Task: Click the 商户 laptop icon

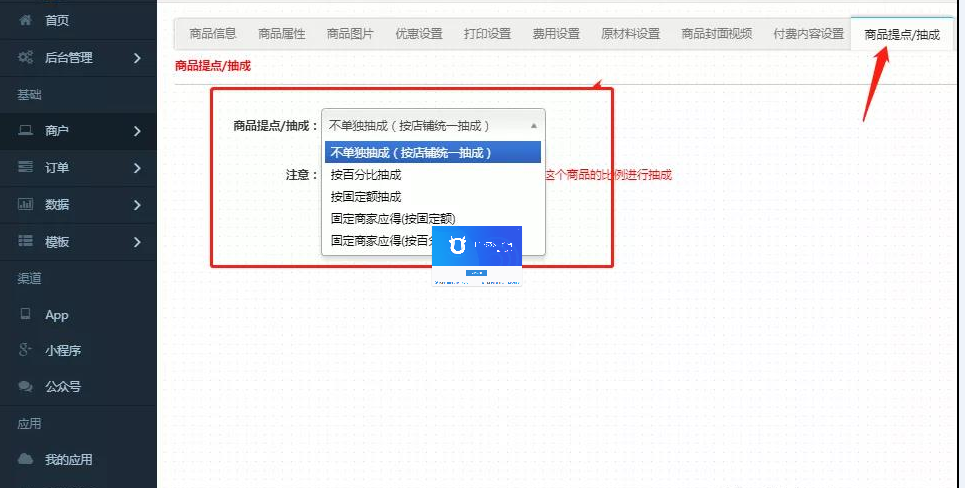Action: (25, 130)
